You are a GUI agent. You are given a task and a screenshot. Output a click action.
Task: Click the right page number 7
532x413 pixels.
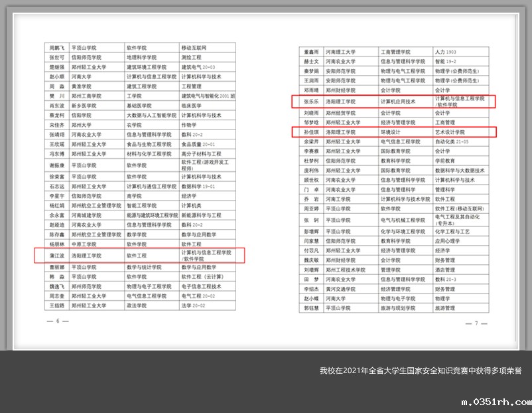476,323
